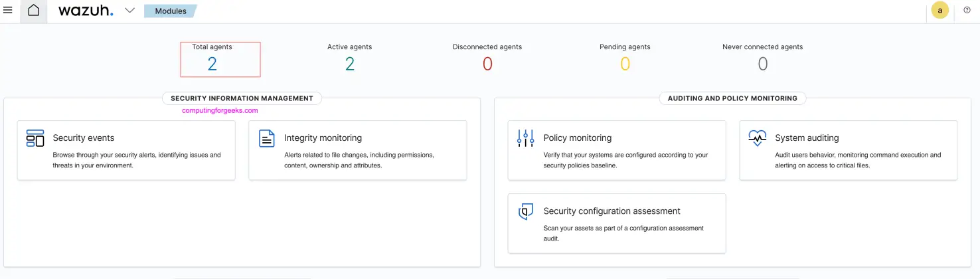
Task: Open the Integrity monitoring title
Action: [x=323, y=138]
